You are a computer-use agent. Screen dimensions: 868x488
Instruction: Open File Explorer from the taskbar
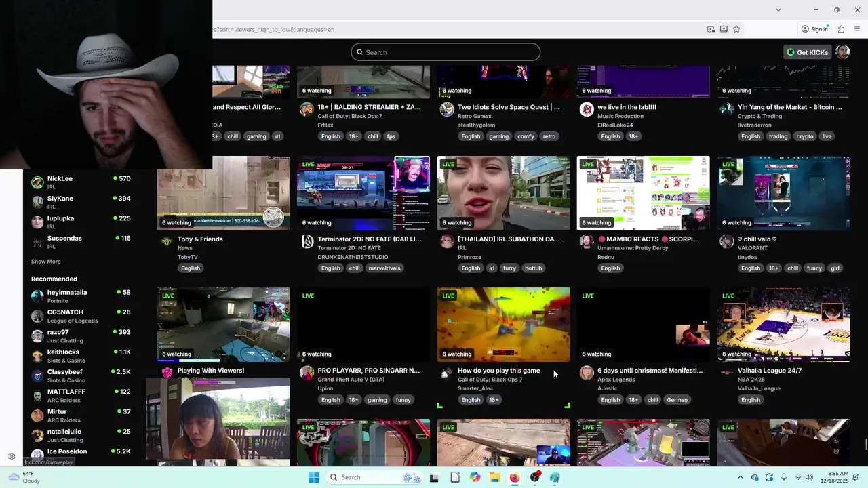[495, 477]
